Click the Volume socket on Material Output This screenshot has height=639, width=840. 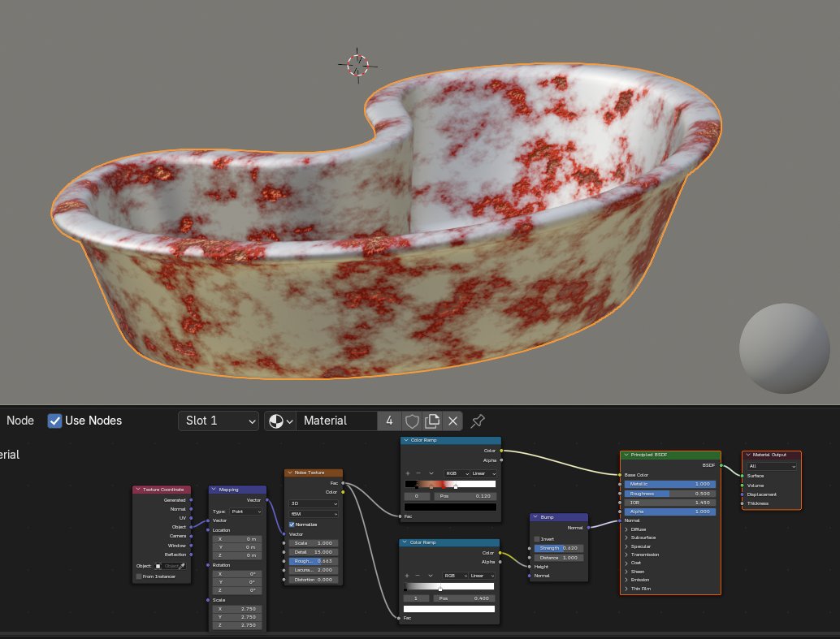point(742,486)
